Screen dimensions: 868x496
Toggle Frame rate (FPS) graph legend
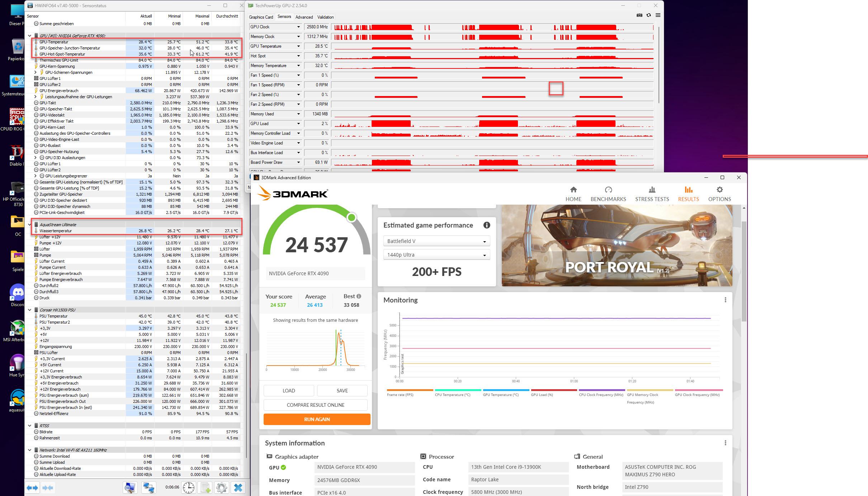click(410, 393)
